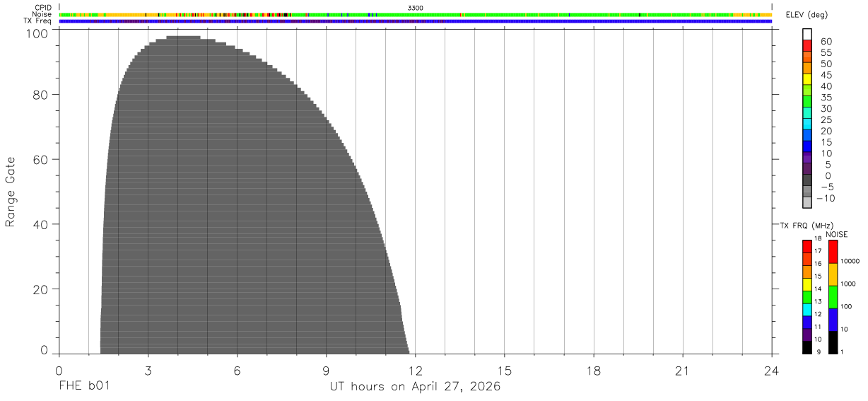The width and height of the screenshot is (868, 401).
Task: Pick the blue 10–100 NOISE swatch
Action: click(x=833, y=320)
